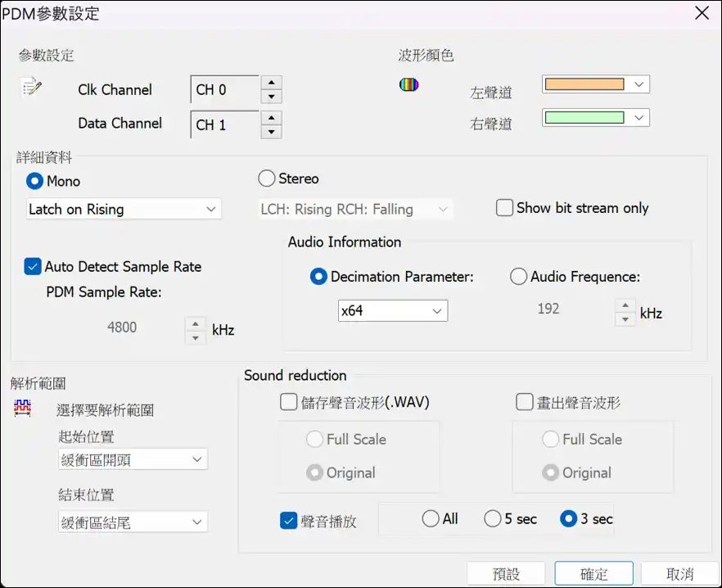Check the 儲存聲音波形(.WAV) option
The height and width of the screenshot is (588, 722).
coord(288,402)
